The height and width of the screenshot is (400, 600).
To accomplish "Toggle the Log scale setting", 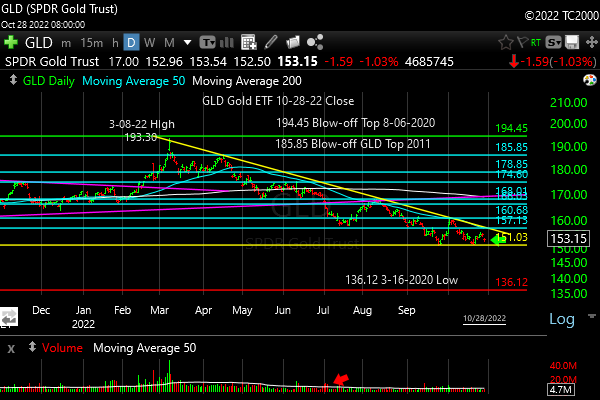I will pos(563,319).
